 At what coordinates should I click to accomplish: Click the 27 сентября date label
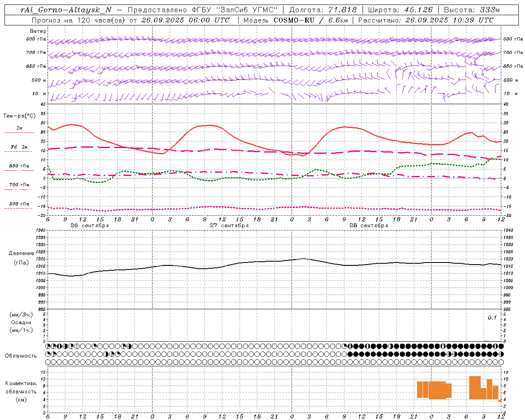pos(229,226)
